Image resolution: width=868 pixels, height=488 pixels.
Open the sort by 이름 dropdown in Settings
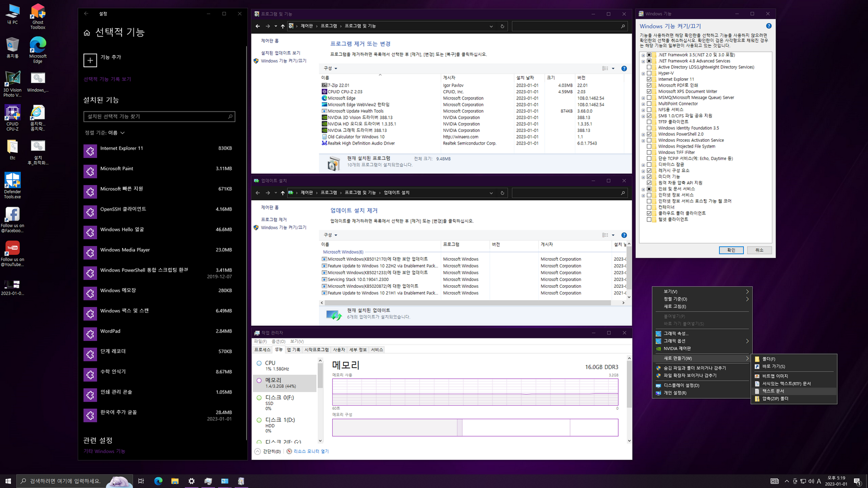click(x=116, y=133)
